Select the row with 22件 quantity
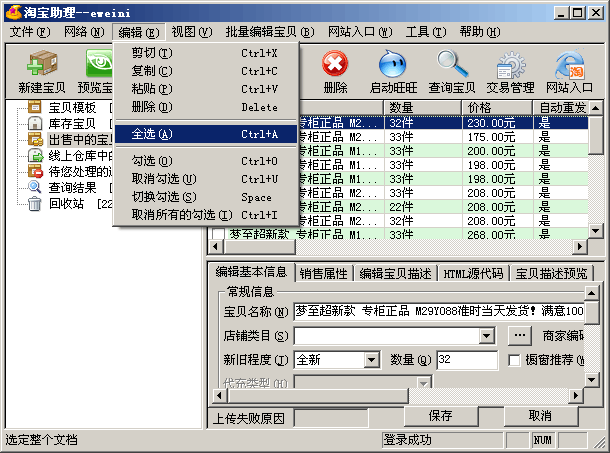Screen dimensions: 610x453 point(443,207)
